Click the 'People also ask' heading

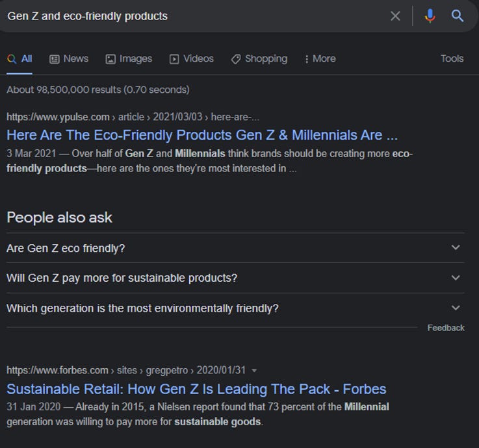(60, 218)
